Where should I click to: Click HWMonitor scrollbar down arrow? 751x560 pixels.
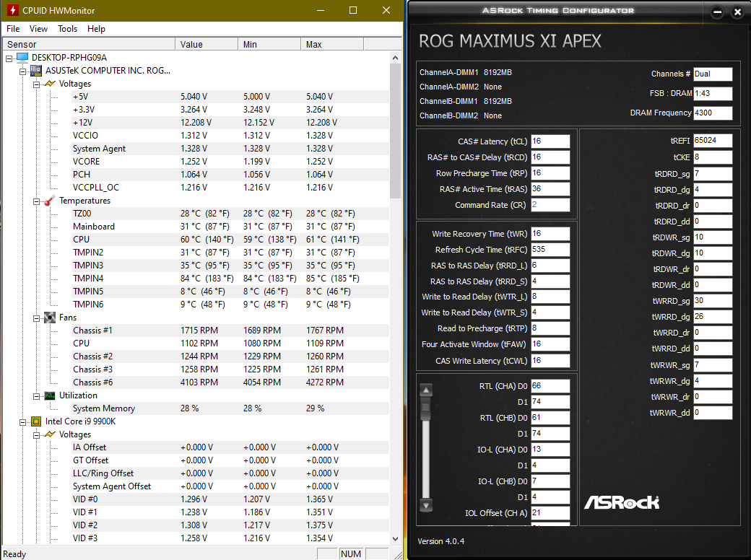[x=395, y=538]
